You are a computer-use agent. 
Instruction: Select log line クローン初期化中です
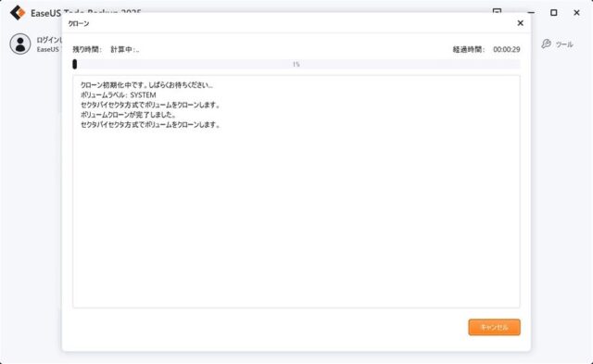click(x=146, y=85)
